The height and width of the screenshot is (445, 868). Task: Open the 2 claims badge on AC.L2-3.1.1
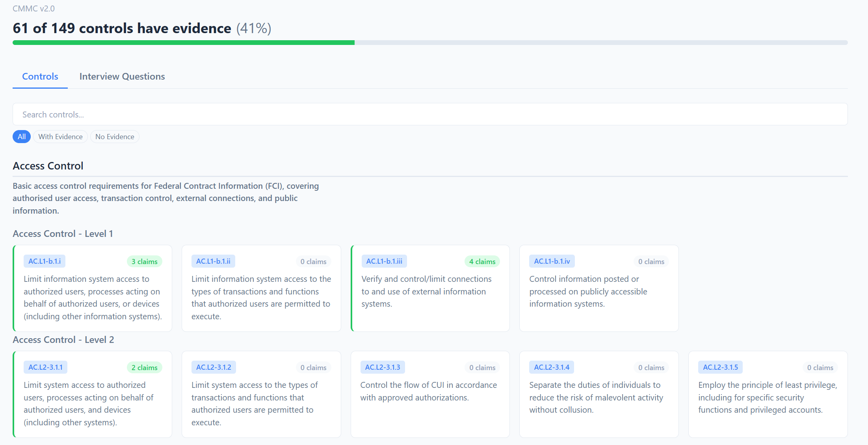pyautogui.click(x=145, y=367)
